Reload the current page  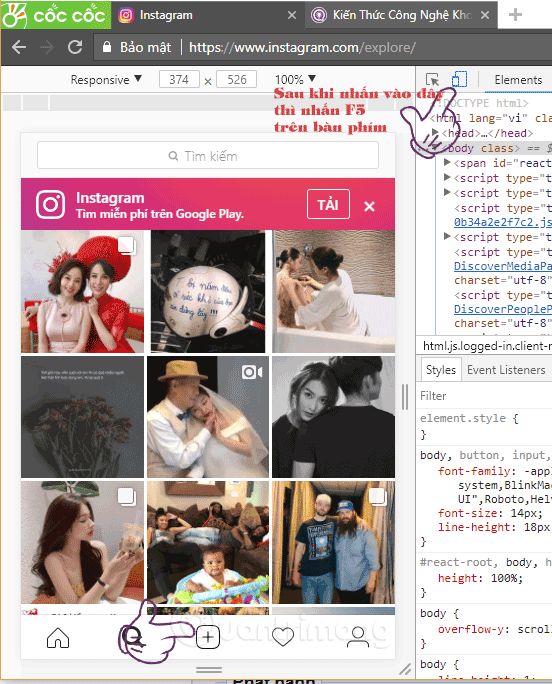[x=75, y=47]
